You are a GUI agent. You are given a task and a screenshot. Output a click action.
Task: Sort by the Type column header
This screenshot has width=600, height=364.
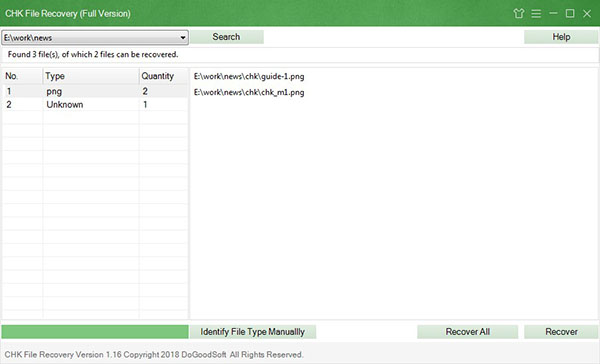tap(91, 76)
